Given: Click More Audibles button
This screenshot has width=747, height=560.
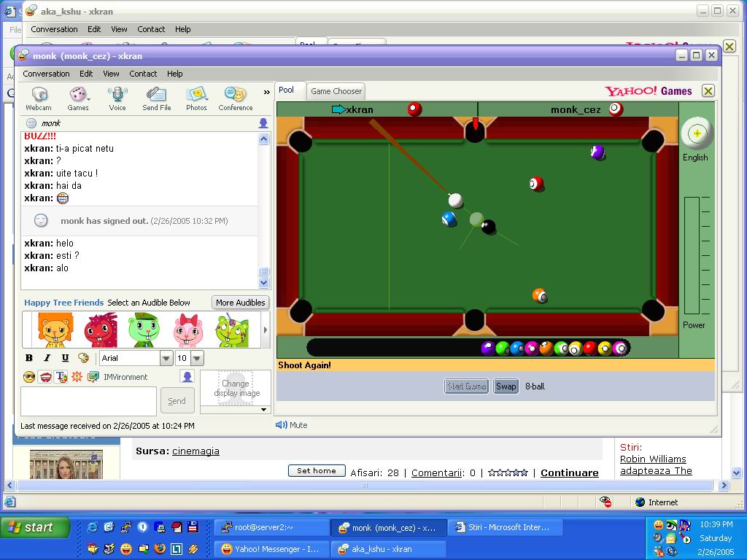Looking at the screenshot, I should (x=240, y=303).
